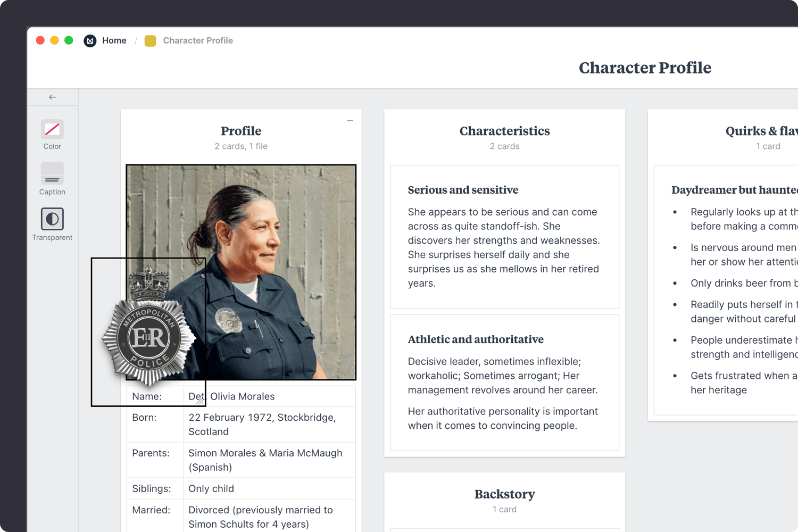798x532 pixels.
Task: Select Character Profile in the breadcrumb trail
Action: coord(198,40)
